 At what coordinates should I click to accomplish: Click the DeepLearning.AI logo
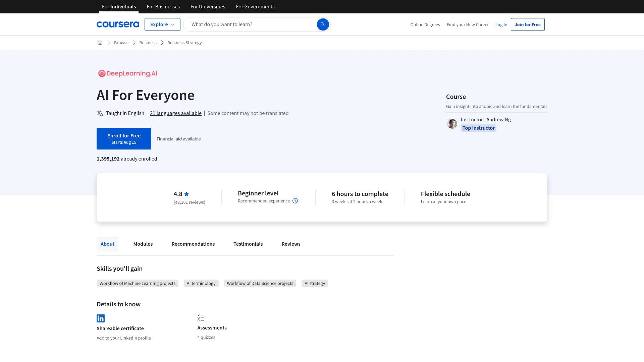point(128,73)
